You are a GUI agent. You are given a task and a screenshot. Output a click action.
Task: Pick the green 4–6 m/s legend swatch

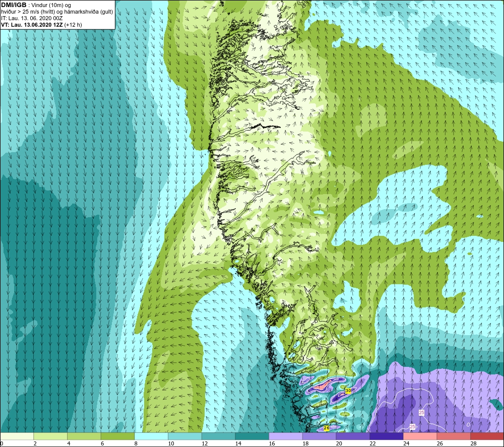coord(84,436)
